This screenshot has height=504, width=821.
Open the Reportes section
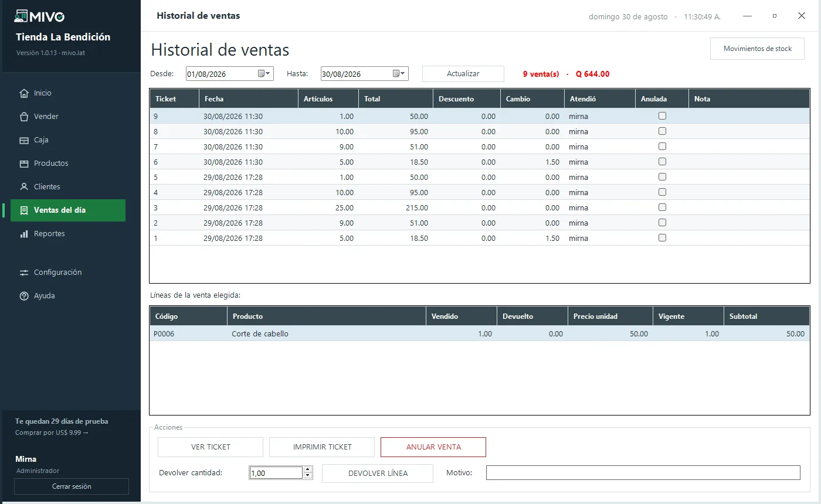tap(68, 234)
